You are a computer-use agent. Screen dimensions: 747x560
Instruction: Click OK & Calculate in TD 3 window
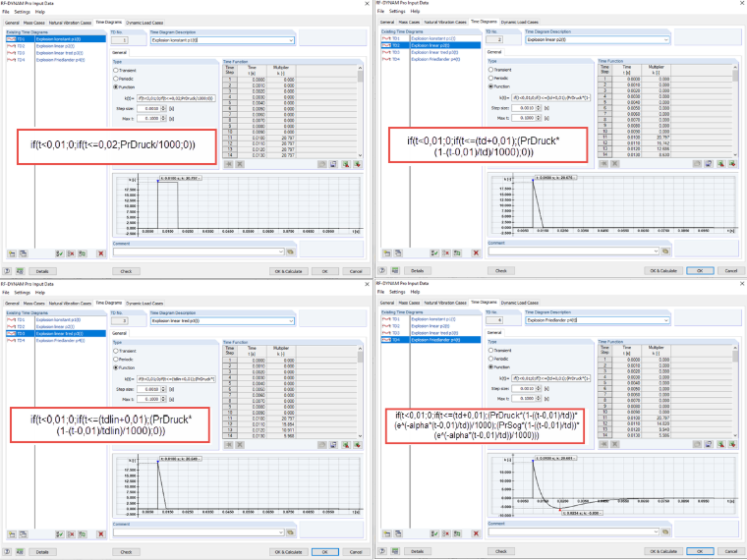(288, 552)
